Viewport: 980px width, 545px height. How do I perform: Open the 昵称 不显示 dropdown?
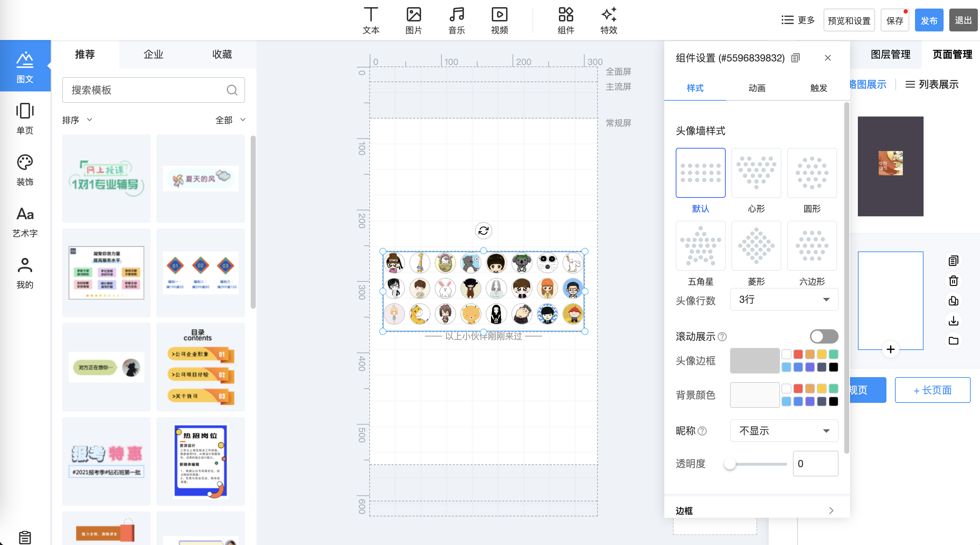pos(784,431)
